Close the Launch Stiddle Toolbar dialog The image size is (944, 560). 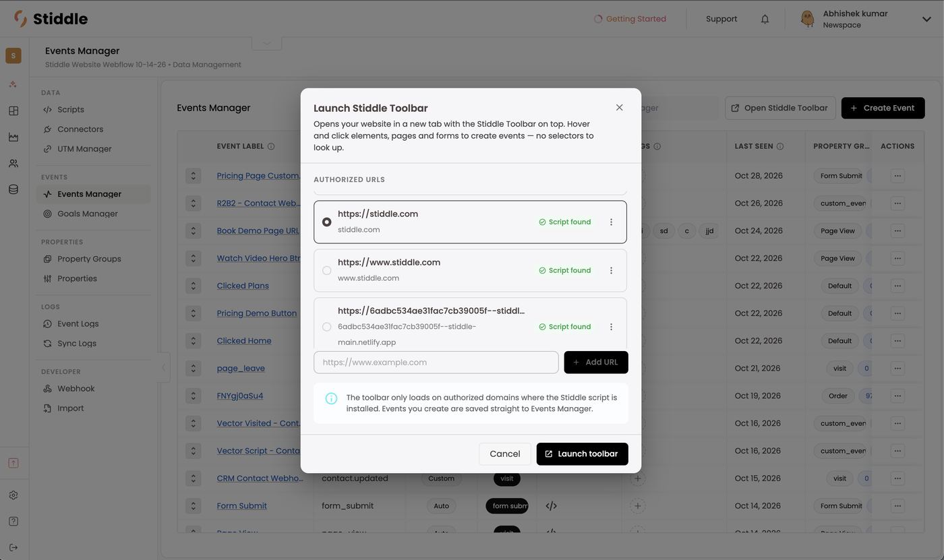point(619,108)
